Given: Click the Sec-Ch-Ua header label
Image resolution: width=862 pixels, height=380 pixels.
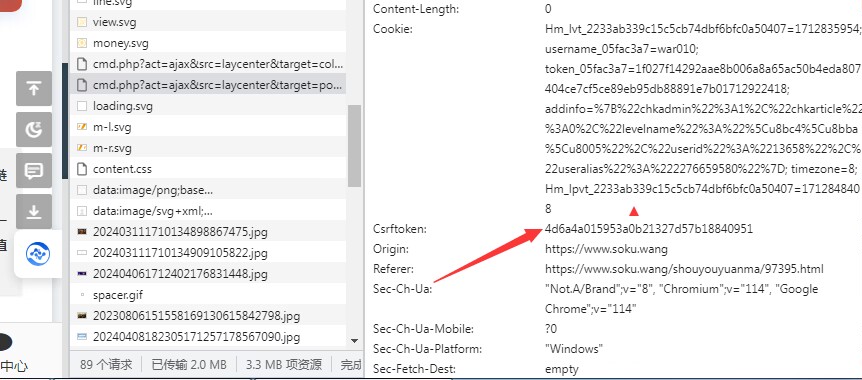Looking at the screenshot, I should (402, 289).
